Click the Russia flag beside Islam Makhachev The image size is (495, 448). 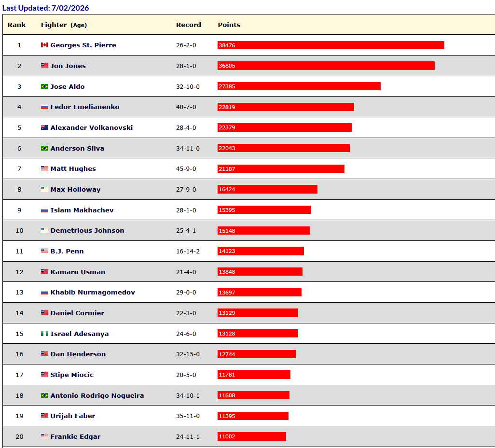pos(44,210)
